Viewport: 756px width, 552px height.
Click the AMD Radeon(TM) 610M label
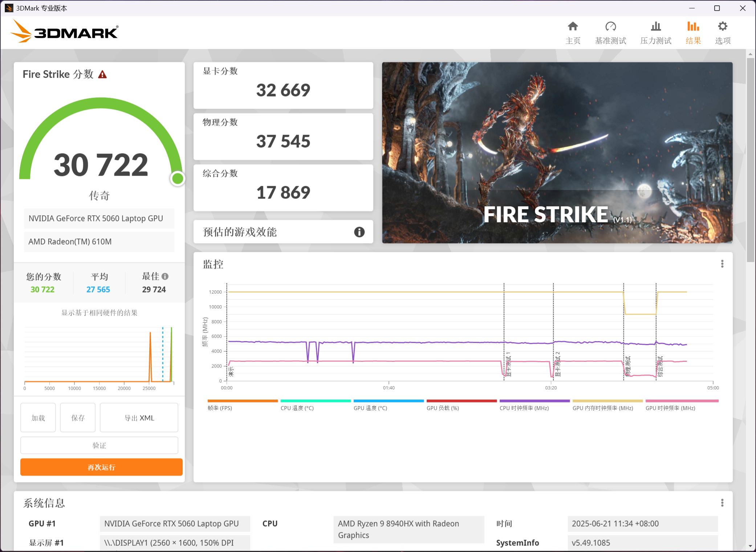[x=99, y=242]
